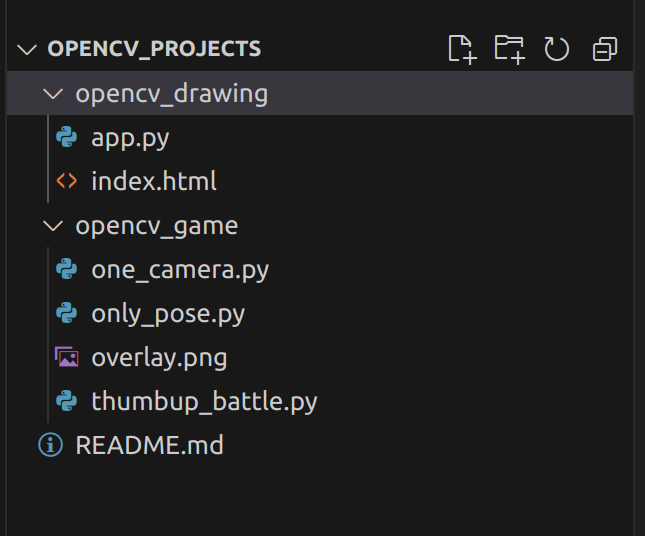
Task: Collapse the opencv_game folder chevron
Action: coord(53,226)
